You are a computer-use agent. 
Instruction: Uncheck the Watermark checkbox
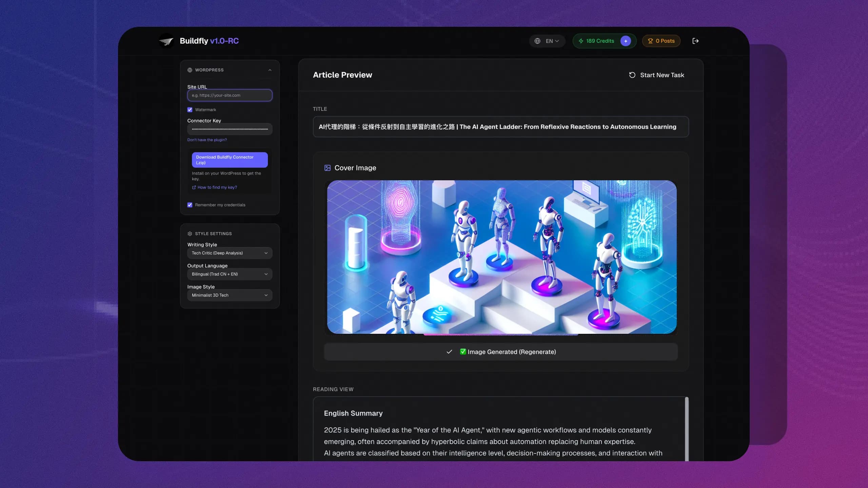(190, 110)
